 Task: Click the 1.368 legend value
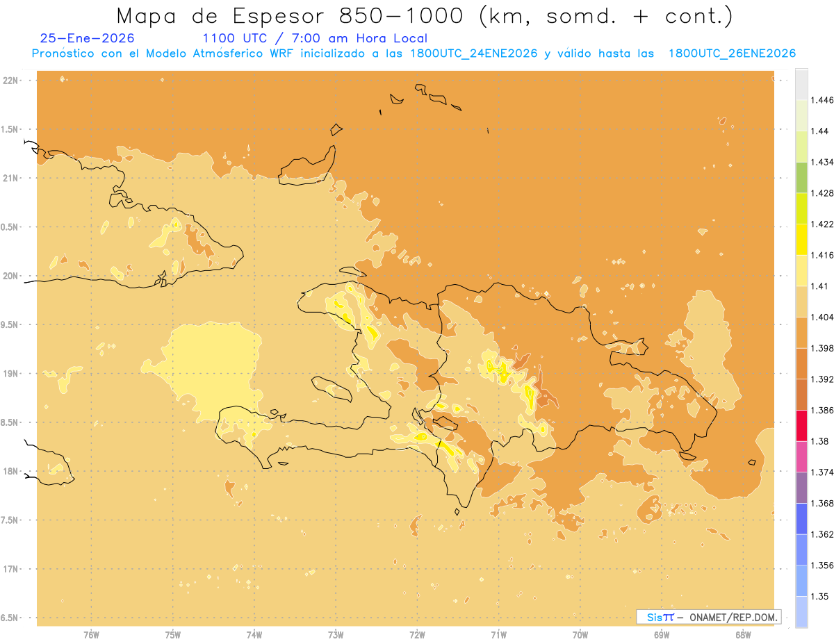point(822,504)
